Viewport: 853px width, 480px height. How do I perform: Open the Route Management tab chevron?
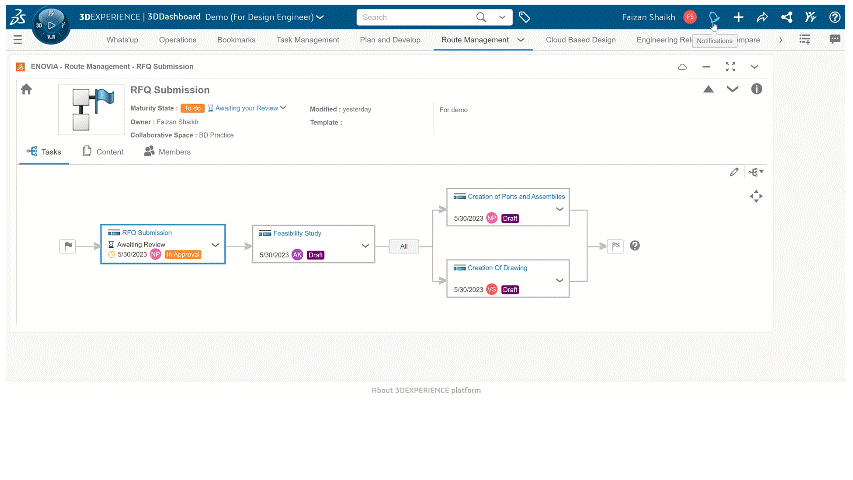click(x=521, y=40)
